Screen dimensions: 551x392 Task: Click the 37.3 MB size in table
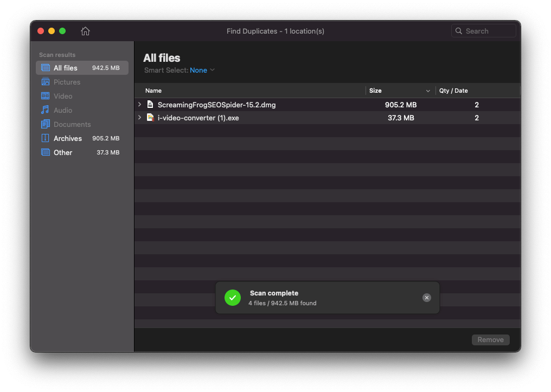click(401, 118)
